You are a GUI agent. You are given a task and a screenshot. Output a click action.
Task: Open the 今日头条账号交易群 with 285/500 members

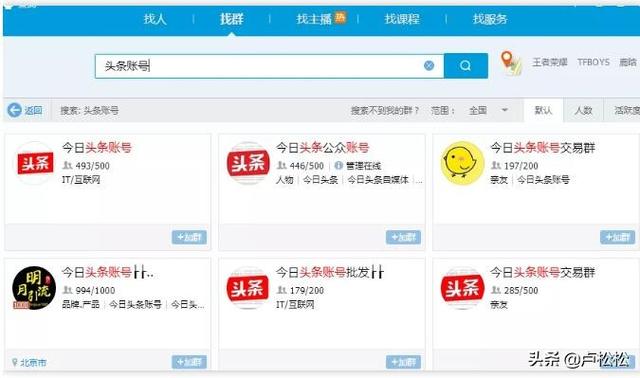pyautogui.click(x=542, y=272)
